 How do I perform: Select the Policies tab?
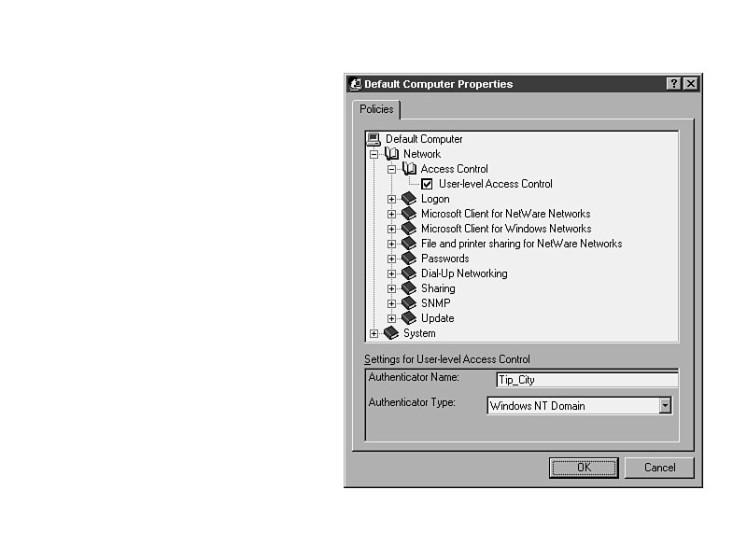coord(376,109)
